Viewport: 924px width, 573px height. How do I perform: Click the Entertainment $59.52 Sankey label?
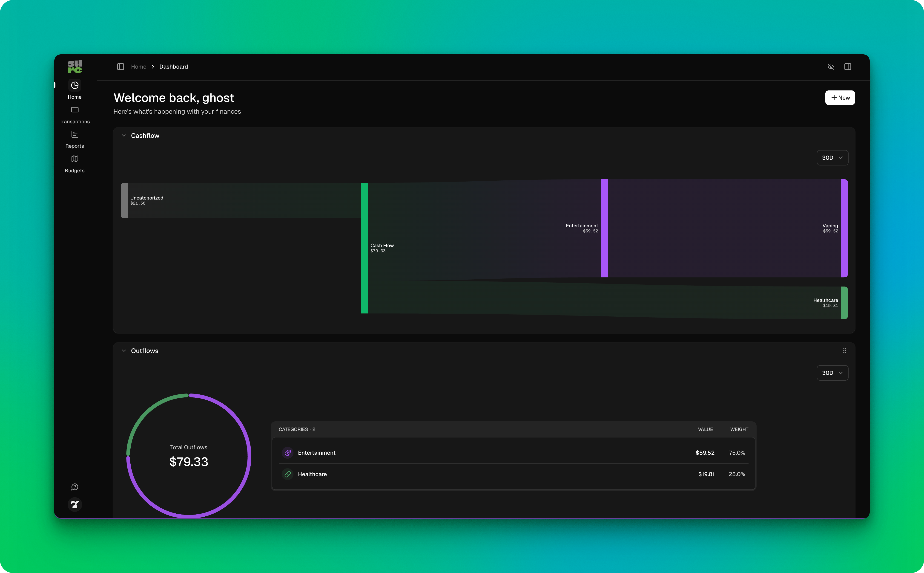(582, 228)
